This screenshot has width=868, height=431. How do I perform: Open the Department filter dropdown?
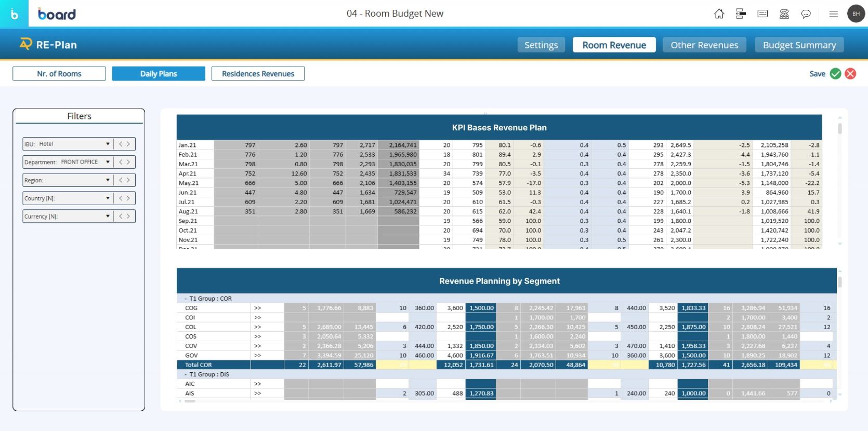(x=108, y=162)
